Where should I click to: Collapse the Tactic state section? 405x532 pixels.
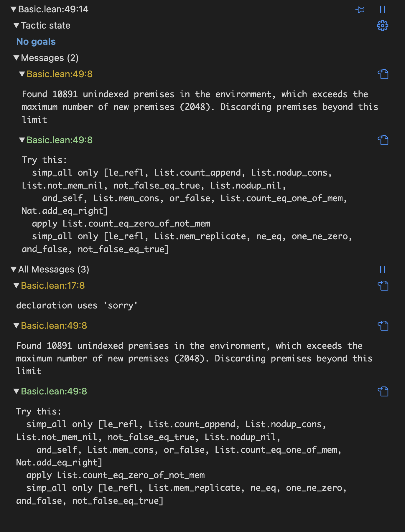click(x=17, y=26)
